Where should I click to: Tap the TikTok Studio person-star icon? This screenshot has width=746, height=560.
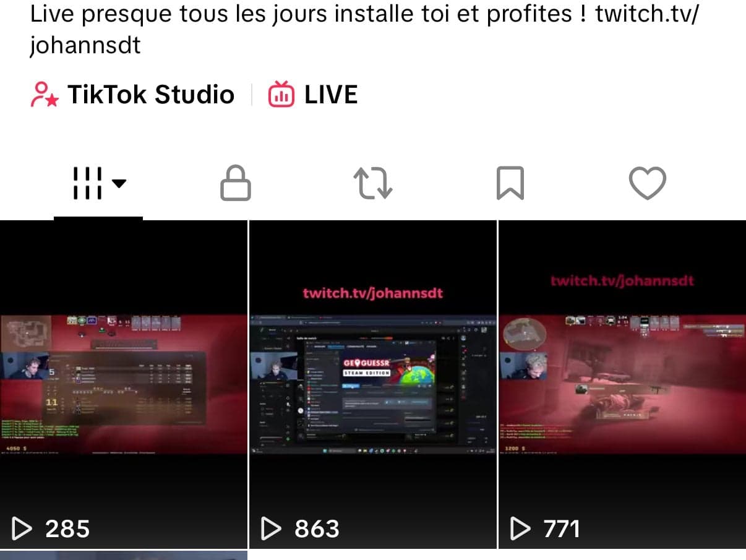tap(45, 95)
